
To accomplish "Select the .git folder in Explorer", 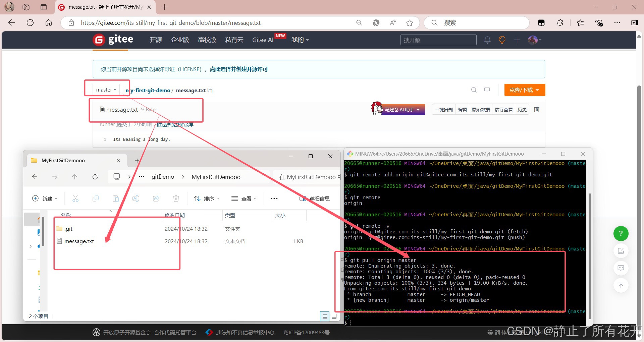I will click(x=68, y=229).
